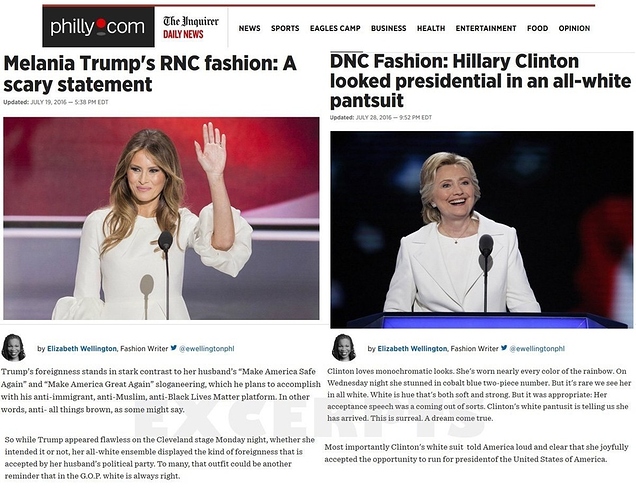
Task: Click the philly.com logo
Action: point(98,27)
